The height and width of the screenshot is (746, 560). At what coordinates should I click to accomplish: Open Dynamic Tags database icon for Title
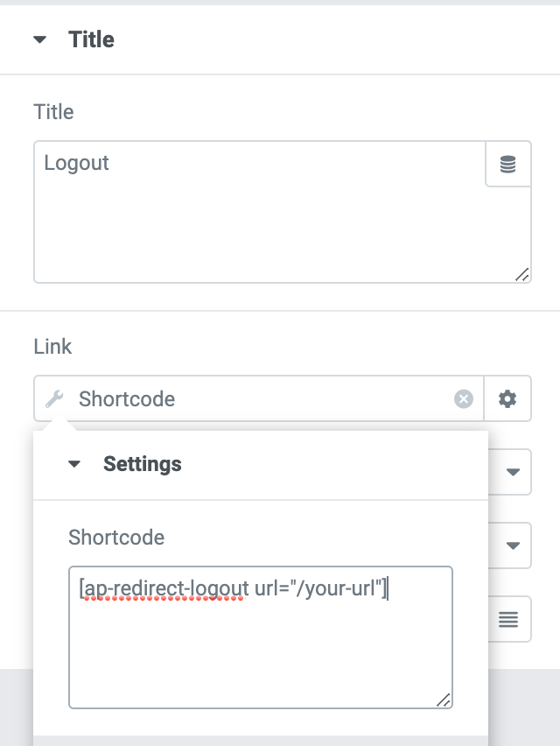pyautogui.click(x=507, y=164)
